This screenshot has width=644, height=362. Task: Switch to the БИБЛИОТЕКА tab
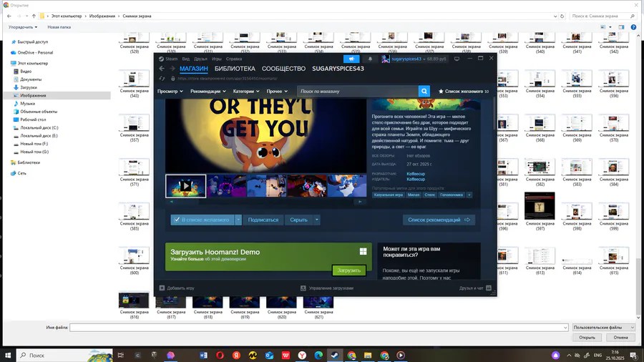coord(235,69)
